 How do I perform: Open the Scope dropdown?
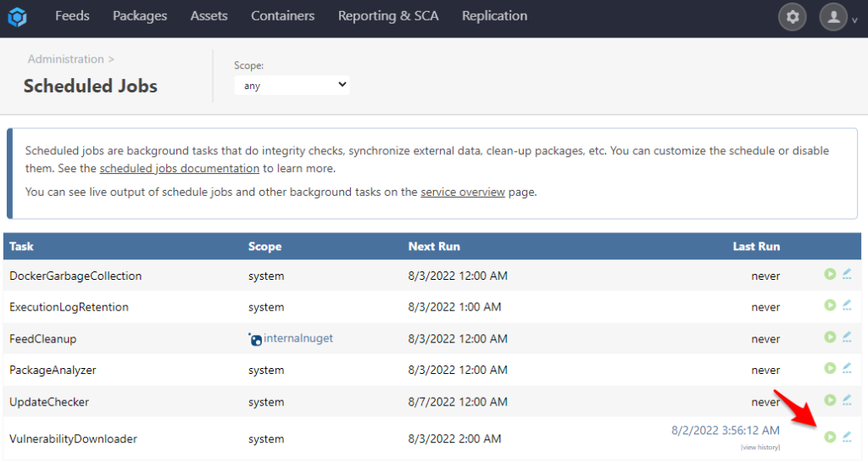click(292, 85)
